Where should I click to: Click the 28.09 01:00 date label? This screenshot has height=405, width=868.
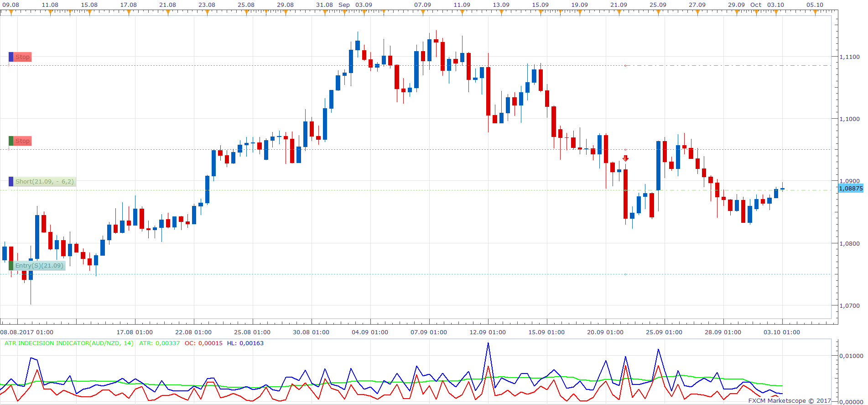pyautogui.click(x=723, y=332)
